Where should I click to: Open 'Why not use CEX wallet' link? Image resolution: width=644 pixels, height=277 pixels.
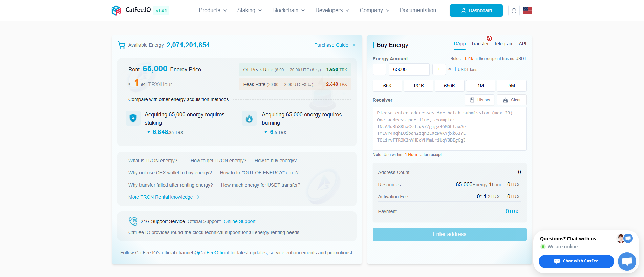click(x=170, y=173)
